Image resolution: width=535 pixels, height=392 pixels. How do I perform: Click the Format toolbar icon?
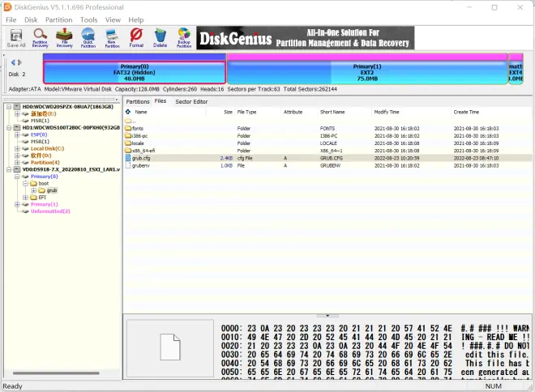click(x=136, y=38)
